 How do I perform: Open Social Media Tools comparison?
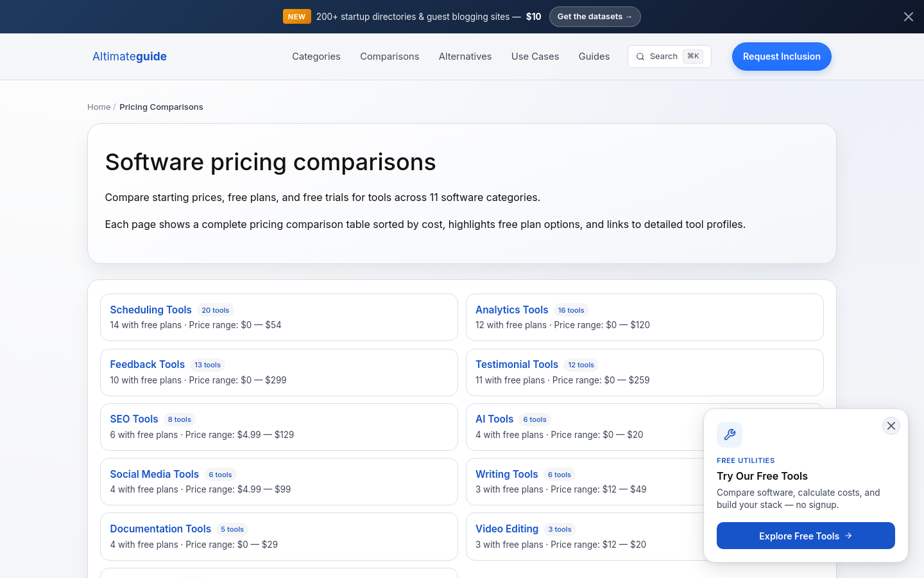point(155,475)
